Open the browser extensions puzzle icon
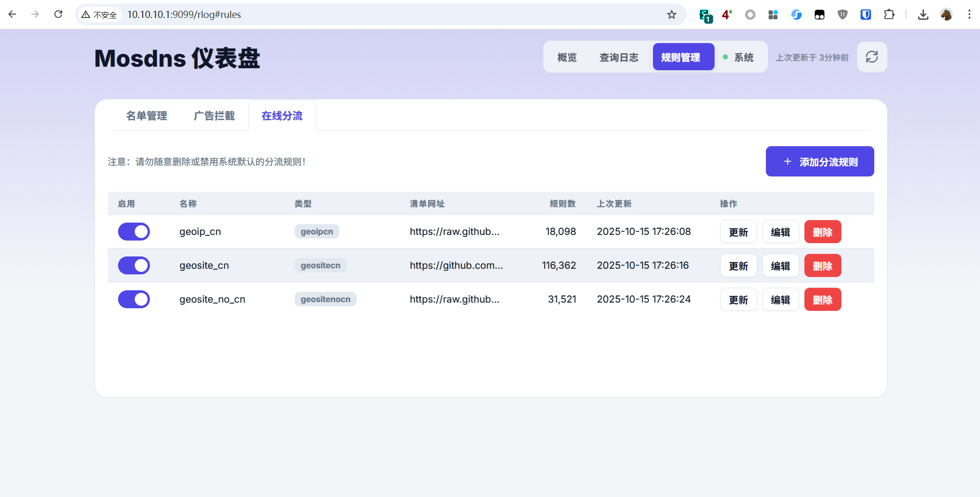Screen dimensions: 980x497 [x=890, y=14]
